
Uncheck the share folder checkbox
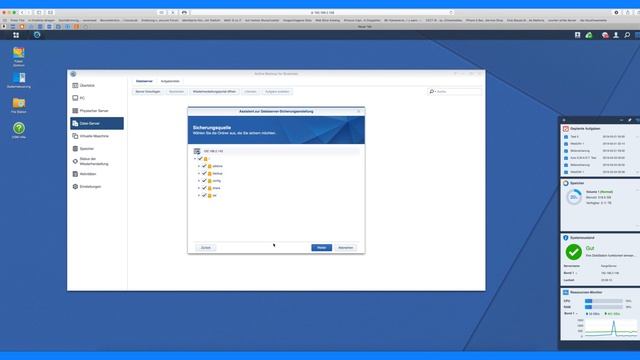point(204,188)
